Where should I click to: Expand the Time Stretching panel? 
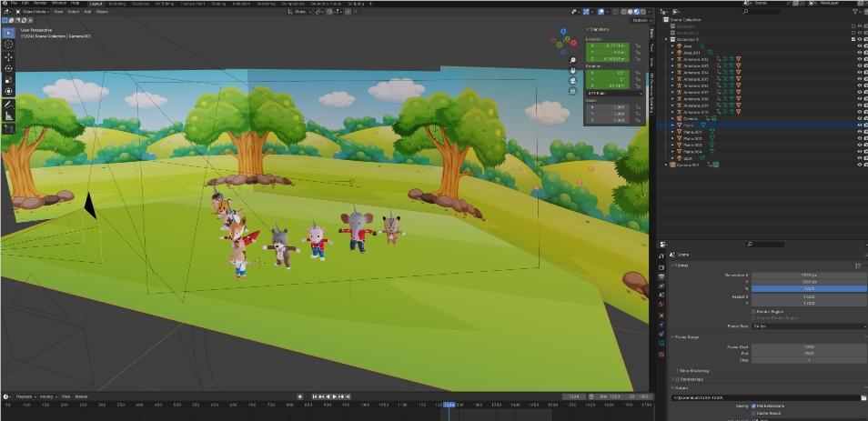692,371
